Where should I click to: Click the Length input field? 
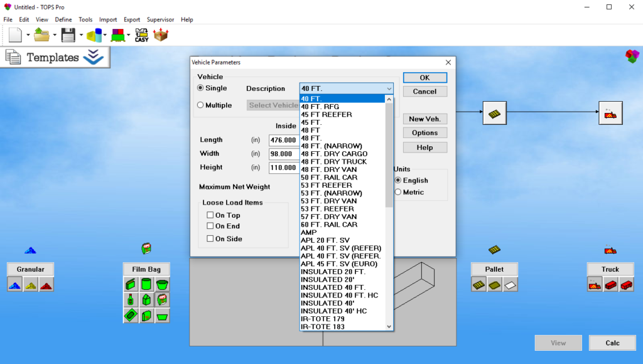coord(283,140)
